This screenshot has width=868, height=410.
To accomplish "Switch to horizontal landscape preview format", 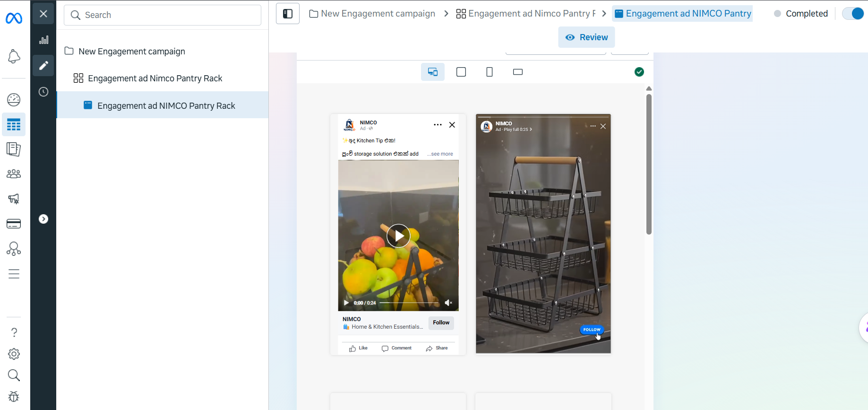I will pos(518,72).
